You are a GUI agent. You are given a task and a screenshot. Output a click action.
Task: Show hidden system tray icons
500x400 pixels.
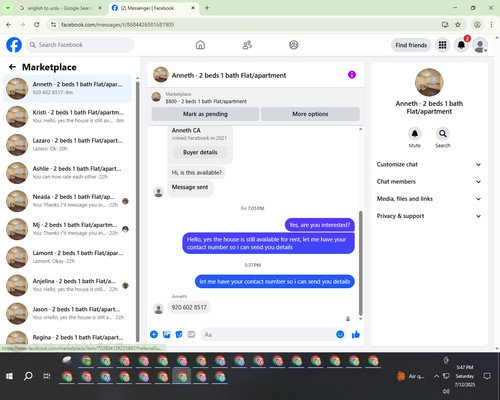coord(436,376)
